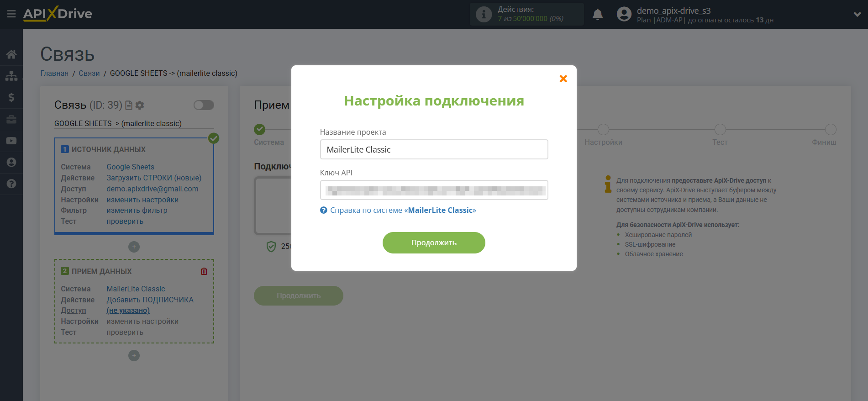Click ПРИЕМ ДАННЫХ block header
868x401 pixels.
coord(101,271)
